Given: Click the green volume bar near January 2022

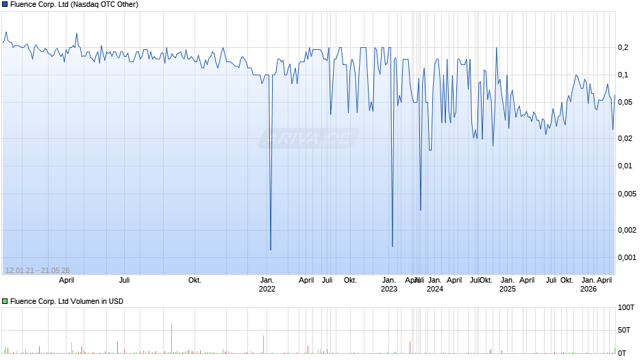Looking at the screenshot, I should click(263, 344).
